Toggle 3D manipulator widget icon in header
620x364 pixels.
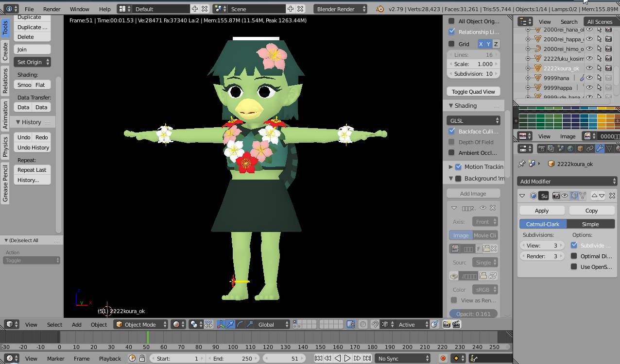point(221,324)
